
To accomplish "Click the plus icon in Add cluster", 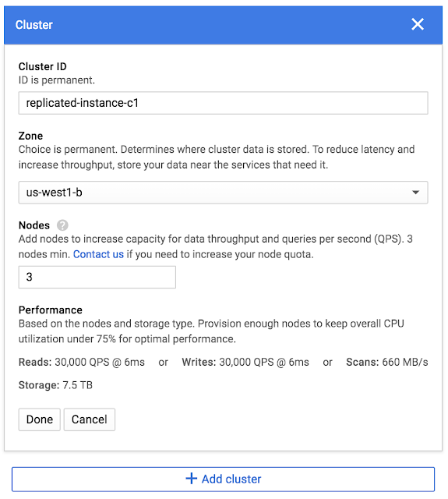I will coord(192,478).
